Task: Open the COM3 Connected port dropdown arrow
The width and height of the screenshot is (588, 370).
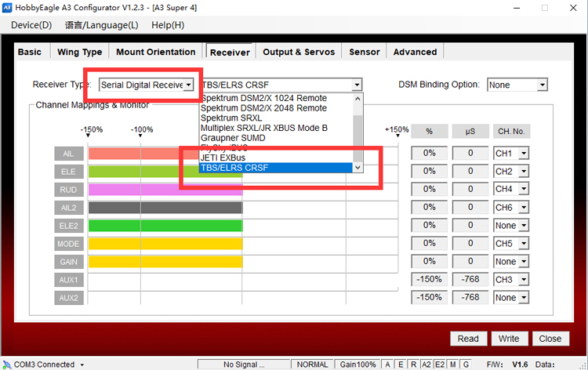Action: [82, 365]
